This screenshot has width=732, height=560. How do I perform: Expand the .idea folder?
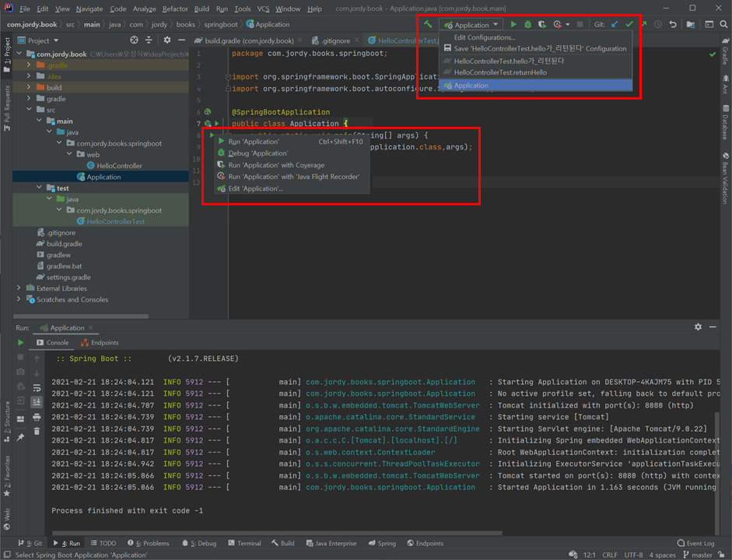point(29,76)
